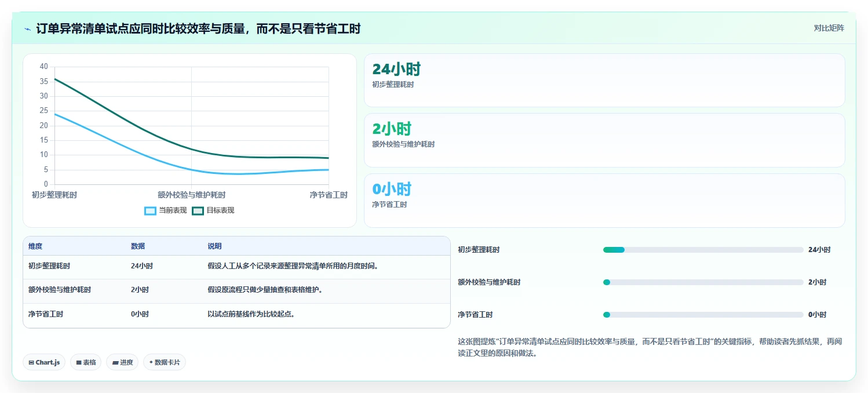868x393 pixels.
Task: Click the 初步整理耗时 label in the progress list
Action: coord(479,250)
